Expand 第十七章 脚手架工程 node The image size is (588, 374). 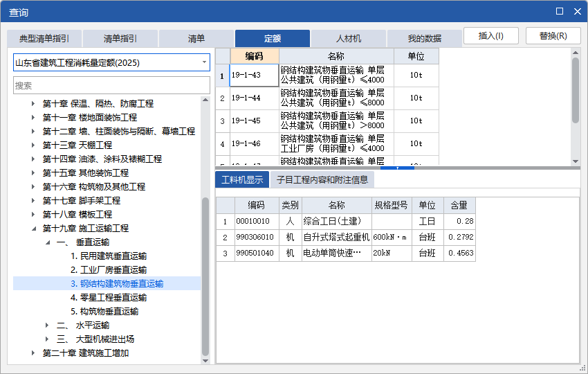tap(33, 201)
